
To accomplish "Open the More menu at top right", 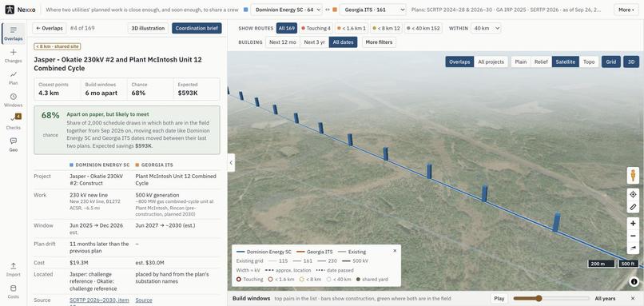I will [x=626, y=10].
